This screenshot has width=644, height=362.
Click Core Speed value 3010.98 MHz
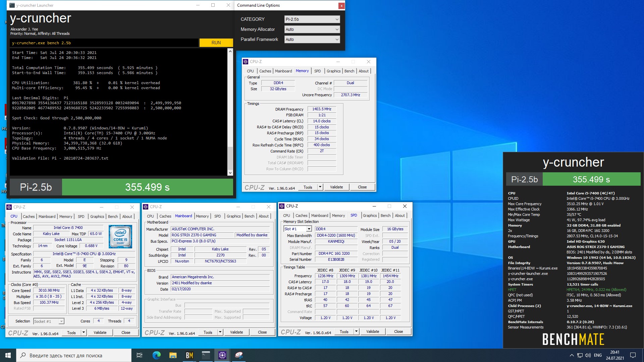tap(49, 291)
